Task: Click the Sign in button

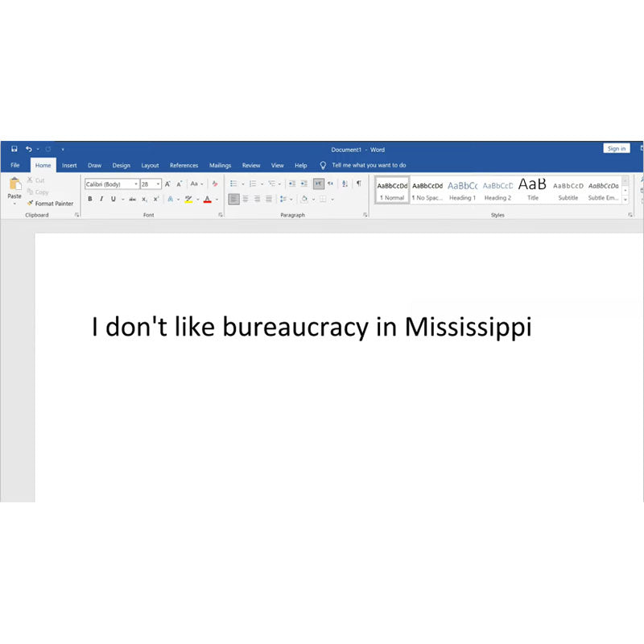Action: point(616,148)
